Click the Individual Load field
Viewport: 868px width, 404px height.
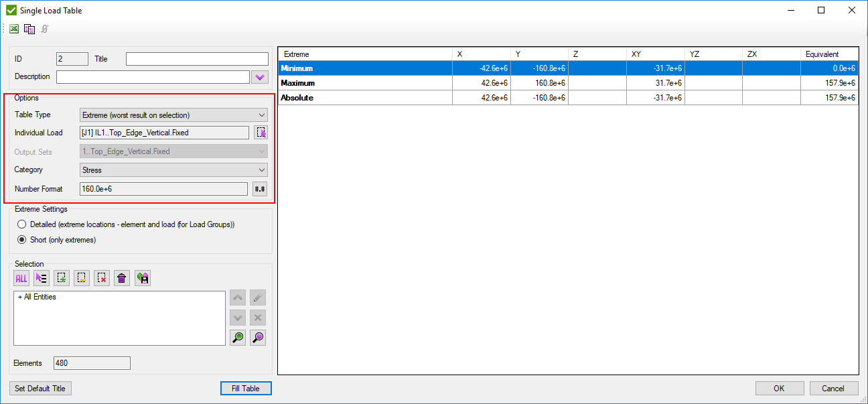coord(165,133)
